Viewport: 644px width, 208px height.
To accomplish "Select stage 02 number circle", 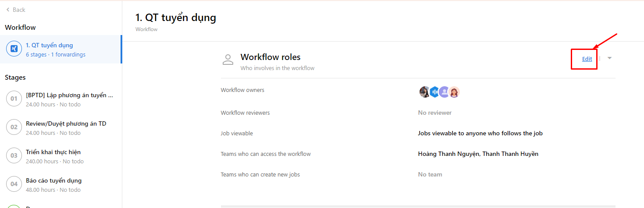I will [14, 127].
